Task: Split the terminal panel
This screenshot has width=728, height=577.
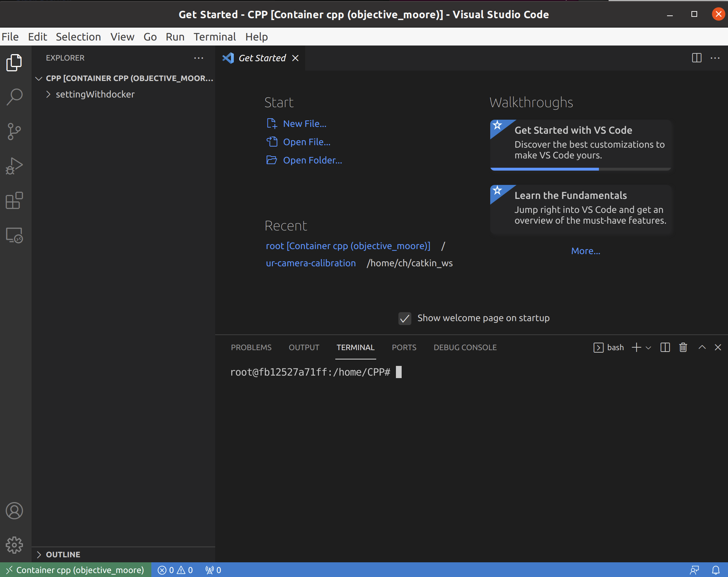Action: pyautogui.click(x=665, y=347)
